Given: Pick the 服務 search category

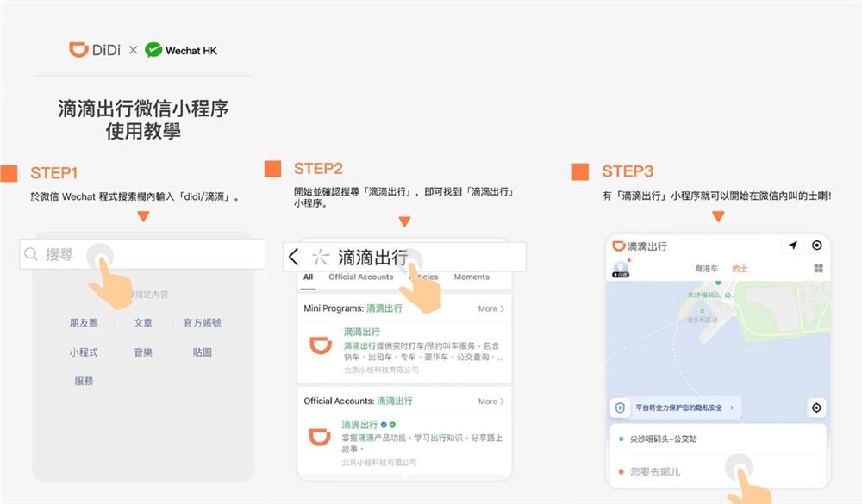Looking at the screenshot, I should pyautogui.click(x=84, y=381).
